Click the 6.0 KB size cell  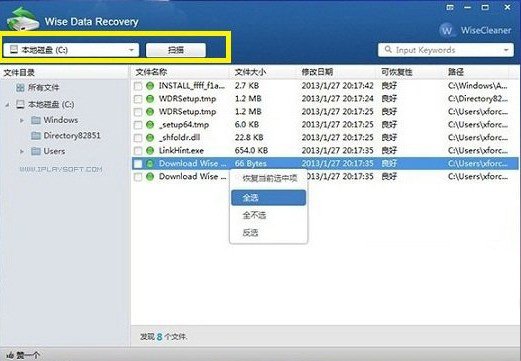(x=247, y=125)
